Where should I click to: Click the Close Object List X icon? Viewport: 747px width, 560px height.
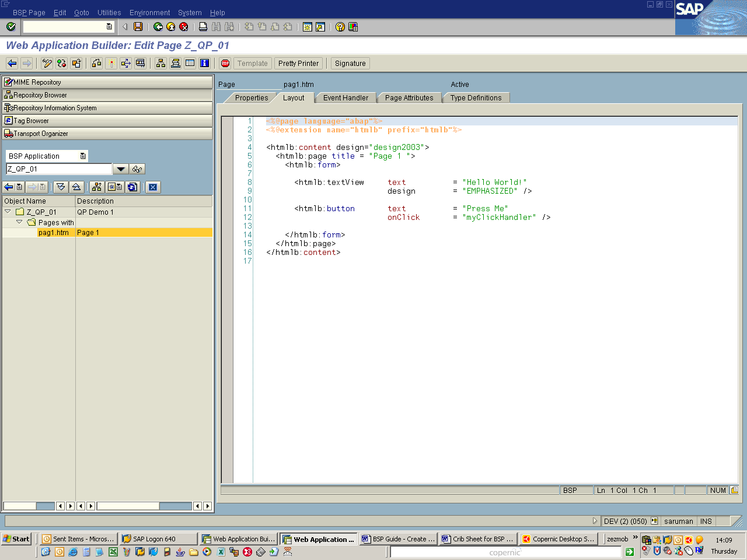[153, 187]
